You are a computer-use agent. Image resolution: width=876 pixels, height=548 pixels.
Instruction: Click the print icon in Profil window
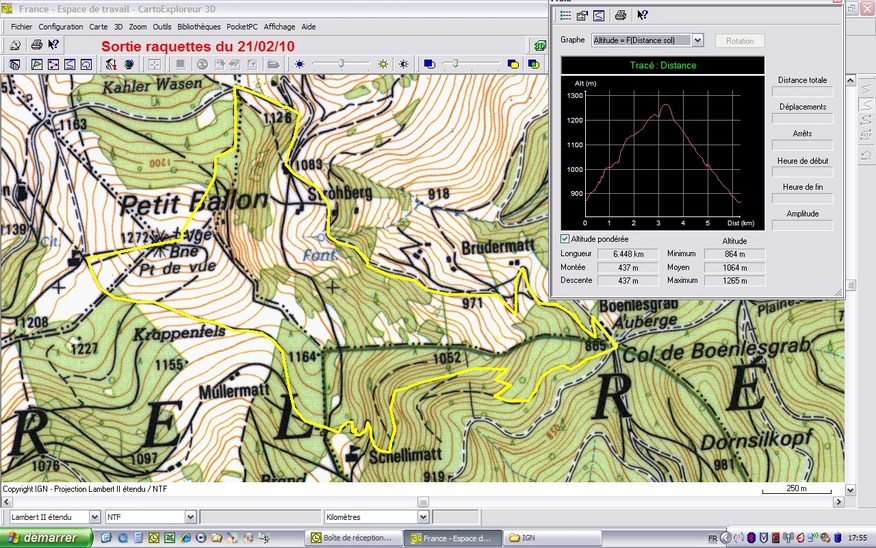[x=620, y=15]
